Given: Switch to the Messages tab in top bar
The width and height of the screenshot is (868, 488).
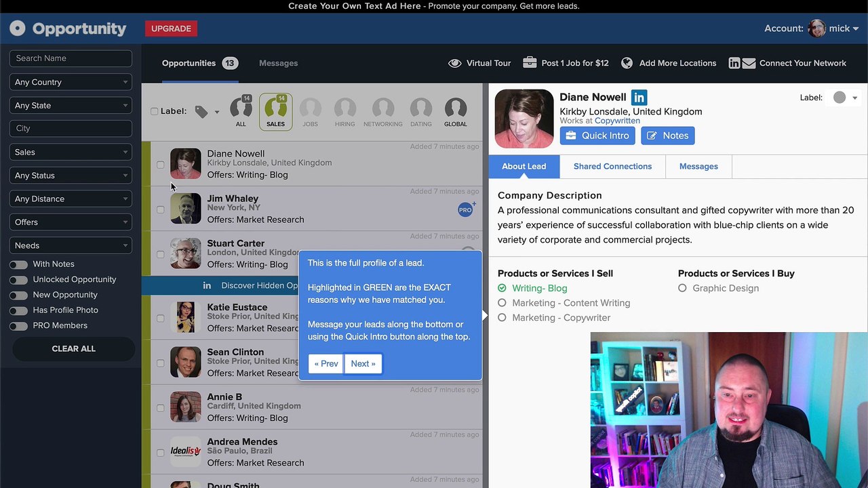Looking at the screenshot, I should click(278, 63).
